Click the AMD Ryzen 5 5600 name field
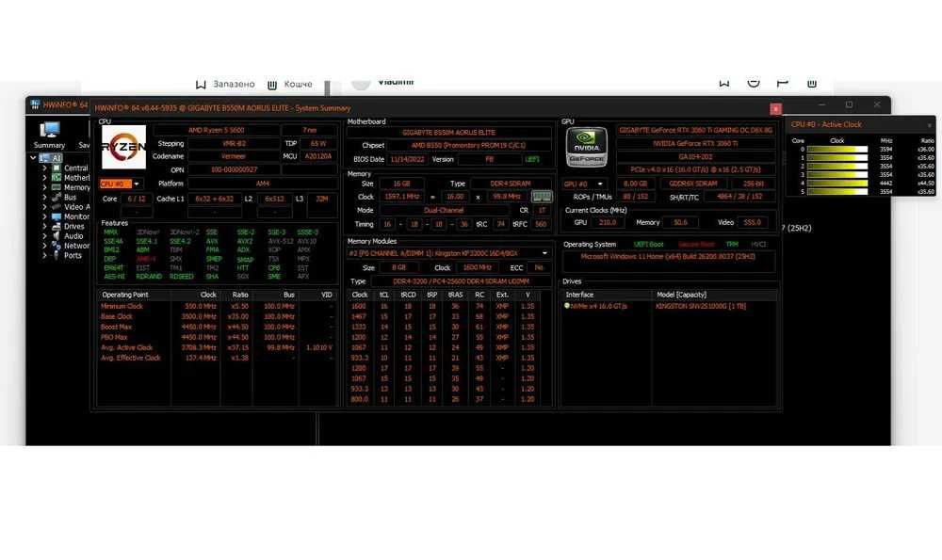 point(217,130)
